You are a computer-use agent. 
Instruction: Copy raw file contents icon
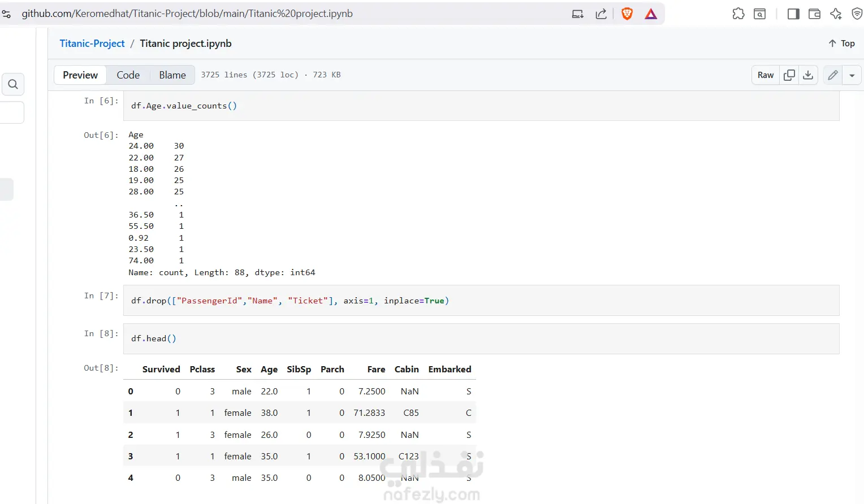tap(789, 75)
